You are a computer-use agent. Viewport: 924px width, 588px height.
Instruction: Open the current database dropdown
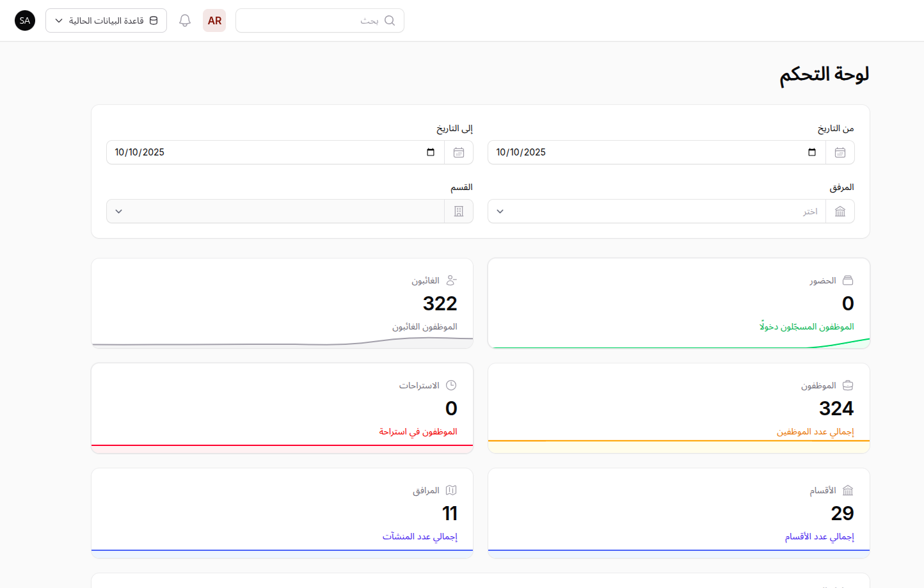(106, 20)
